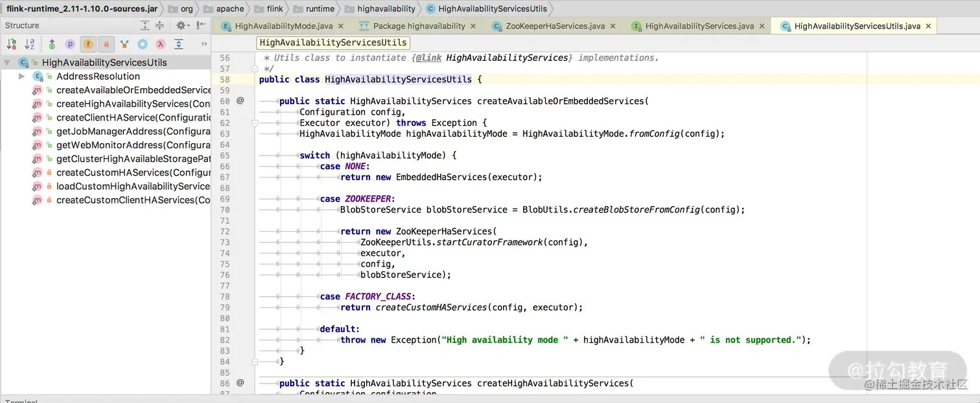The width and height of the screenshot is (980, 403).
Task: Select createHighAvailabilityServices method in Structure
Action: pyautogui.click(x=134, y=104)
